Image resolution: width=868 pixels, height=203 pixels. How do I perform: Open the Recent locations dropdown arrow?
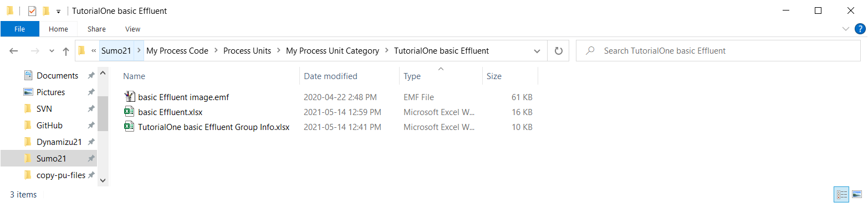point(52,51)
